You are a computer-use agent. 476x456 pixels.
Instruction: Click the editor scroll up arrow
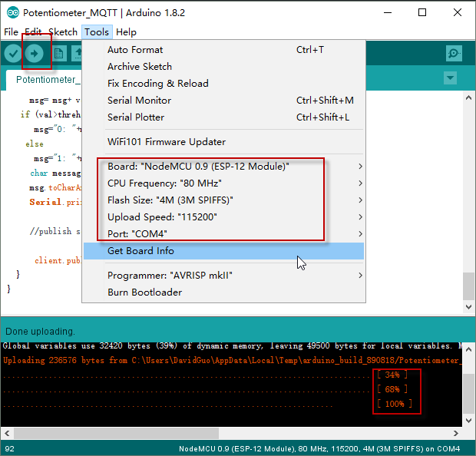(x=469, y=97)
